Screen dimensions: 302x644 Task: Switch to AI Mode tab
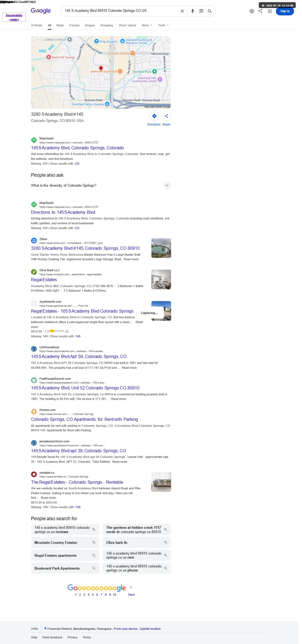pos(37,25)
